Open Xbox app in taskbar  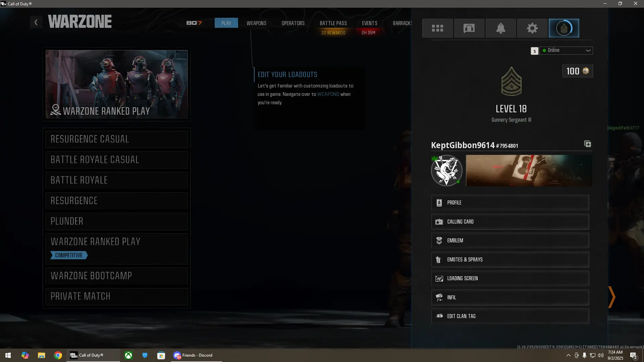pos(128,355)
